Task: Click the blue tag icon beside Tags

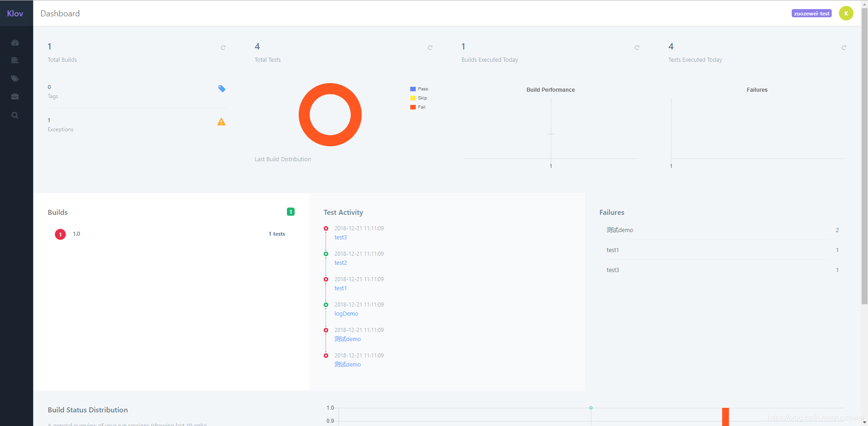Action: [222, 89]
